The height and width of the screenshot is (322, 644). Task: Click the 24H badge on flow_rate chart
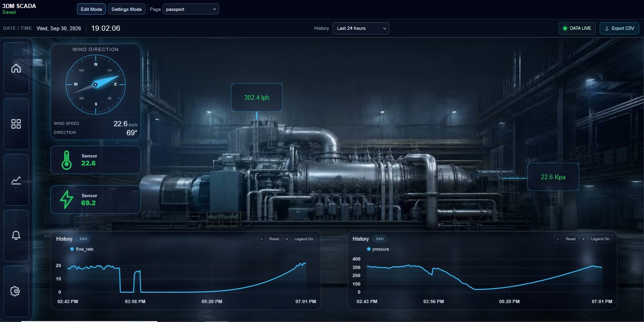83,239
